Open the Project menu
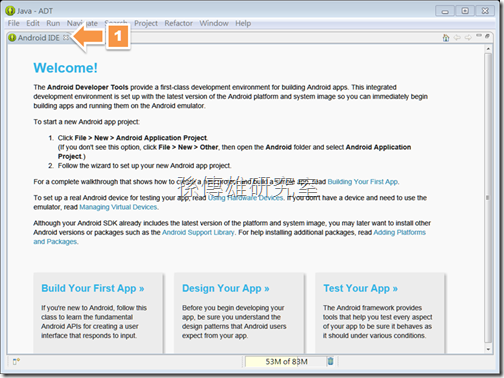The image size is (504, 378). coord(146,23)
